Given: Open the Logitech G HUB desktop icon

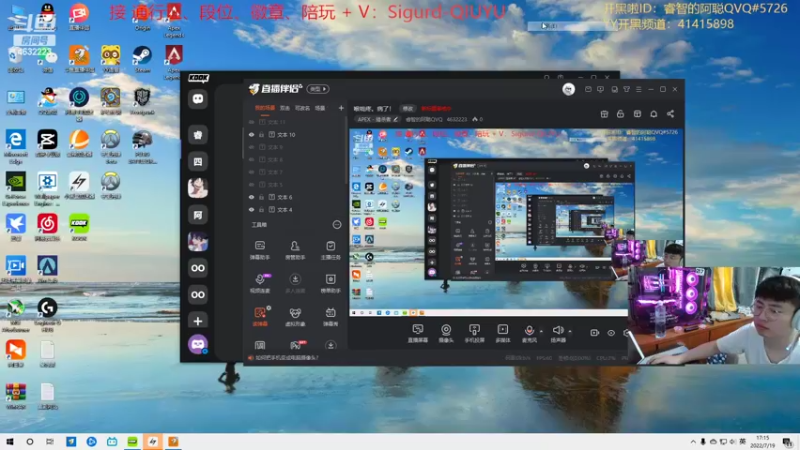Looking at the screenshot, I should 47,314.
